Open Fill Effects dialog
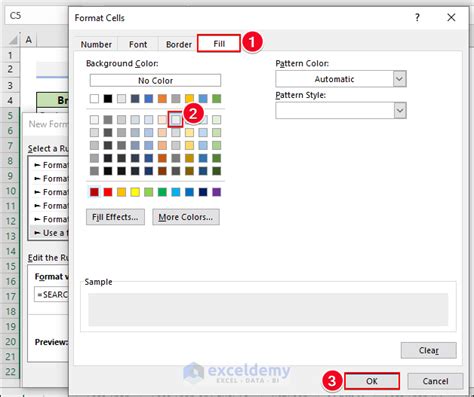 coord(115,217)
